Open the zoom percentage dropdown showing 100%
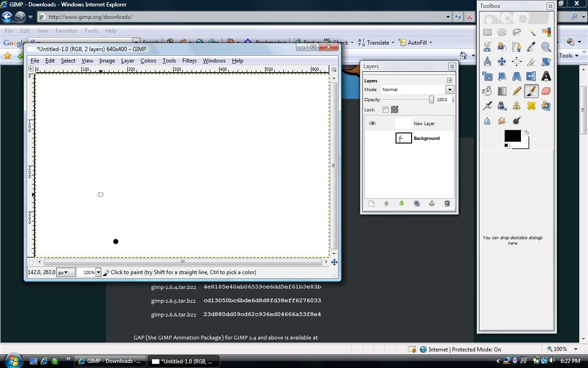This screenshot has width=588, height=368. pos(98,272)
